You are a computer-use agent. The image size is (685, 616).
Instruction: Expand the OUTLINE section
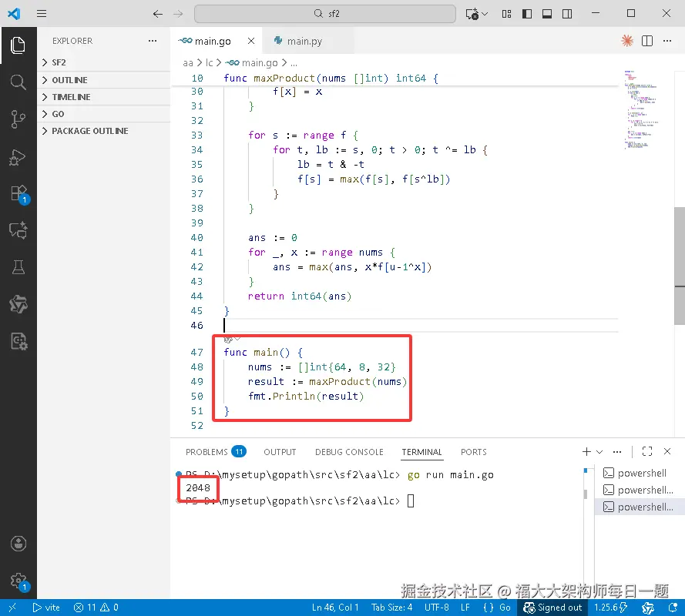(103, 80)
